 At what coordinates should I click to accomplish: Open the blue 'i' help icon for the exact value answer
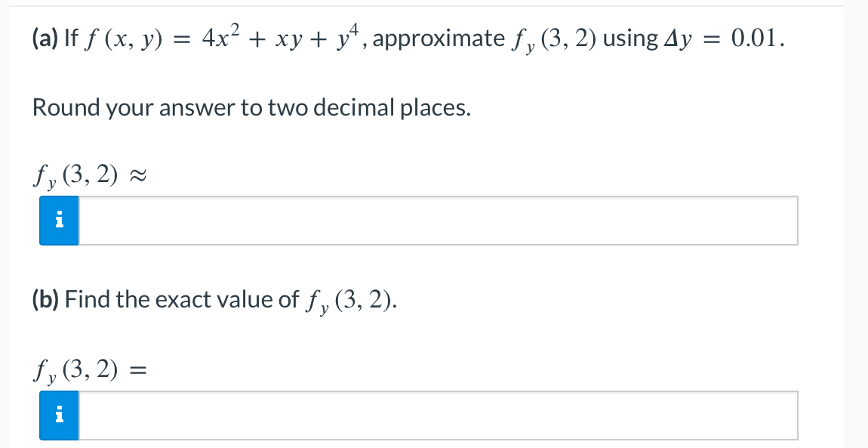(x=58, y=415)
